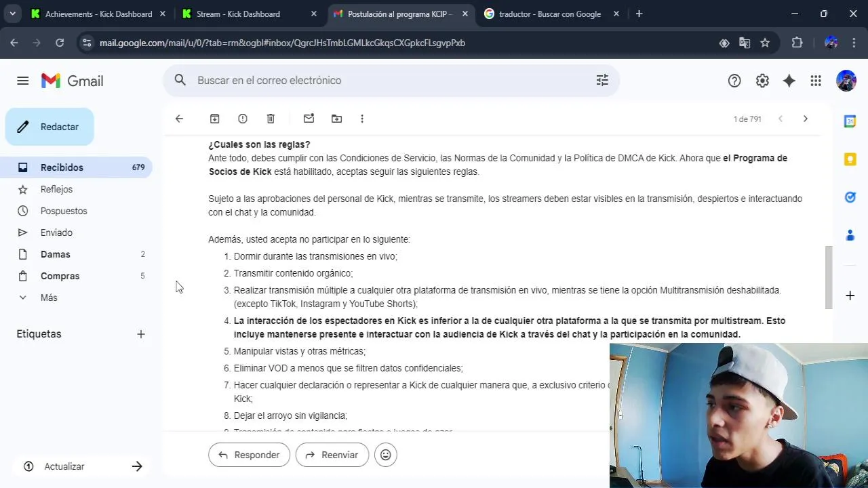The width and height of the screenshot is (868, 488).
Task: Translate this page icon in address bar
Action: tap(745, 43)
